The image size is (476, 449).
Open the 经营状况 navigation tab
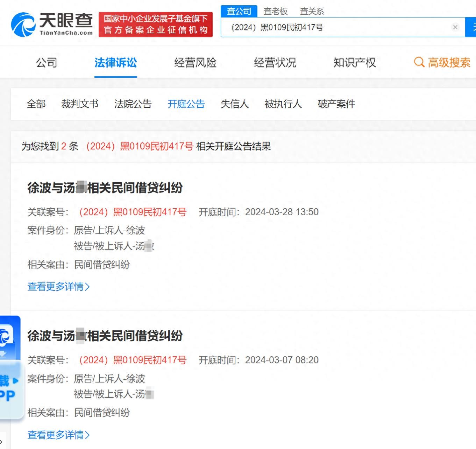275,63
